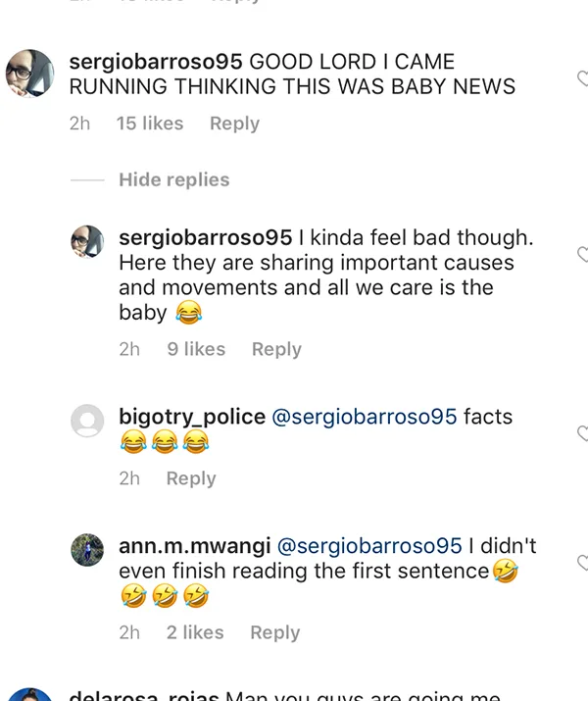
Task: Open the sergiobarroso95 username on the top comment
Action: (157, 62)
